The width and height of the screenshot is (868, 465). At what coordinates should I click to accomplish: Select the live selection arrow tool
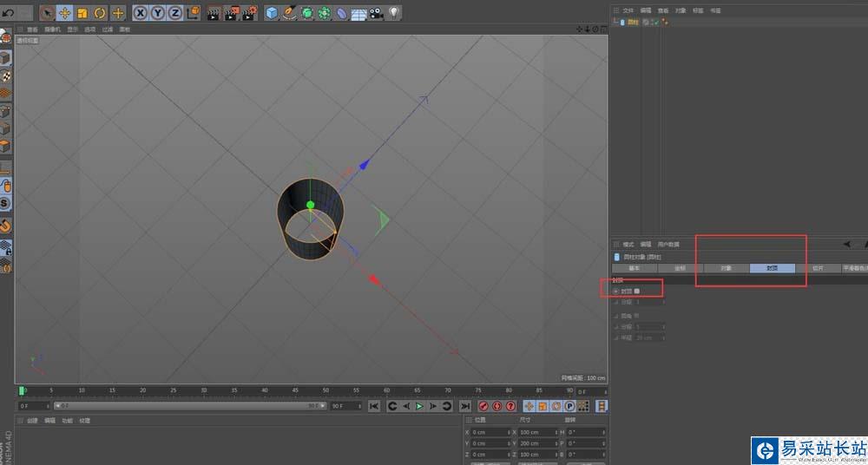tap(48, 13)
